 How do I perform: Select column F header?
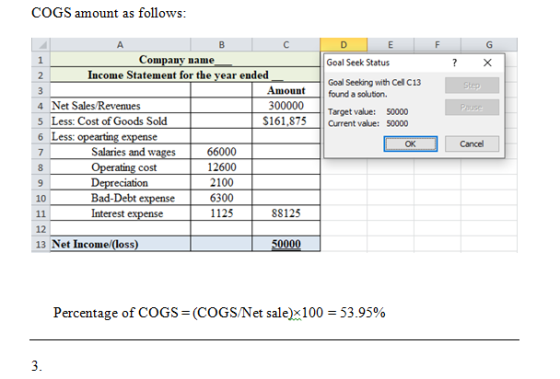437,45
